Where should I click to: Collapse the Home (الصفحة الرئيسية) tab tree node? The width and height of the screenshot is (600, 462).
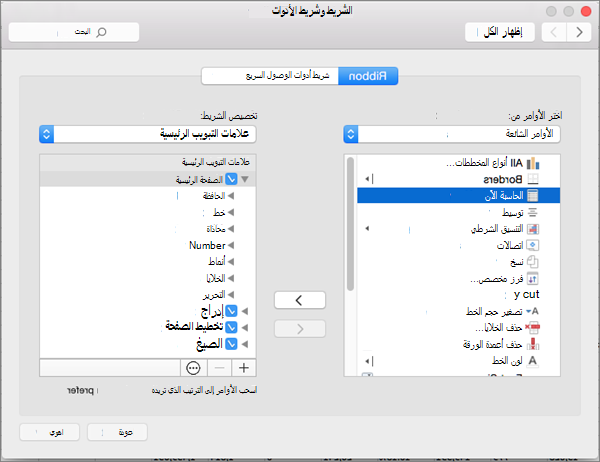tap(245, 179)
